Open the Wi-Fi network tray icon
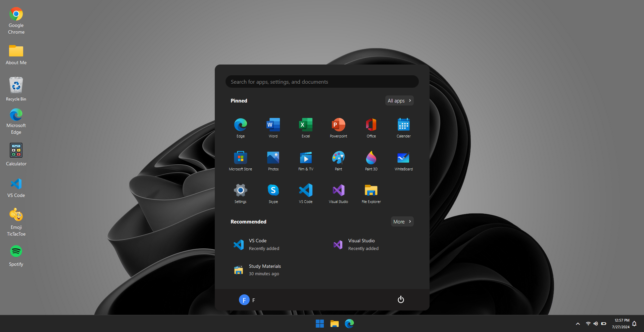Viewport: 644px width, 332px height. pyautogui.click(x=588, y=324)
